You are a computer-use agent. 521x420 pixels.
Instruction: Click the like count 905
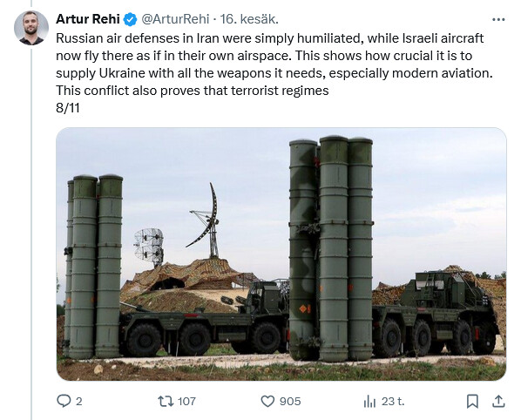[x=290, y=402]
